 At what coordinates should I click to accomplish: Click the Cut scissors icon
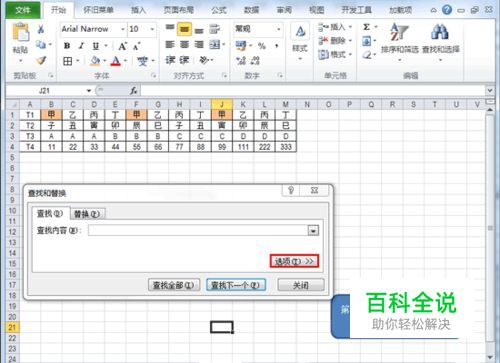point(41,29)
